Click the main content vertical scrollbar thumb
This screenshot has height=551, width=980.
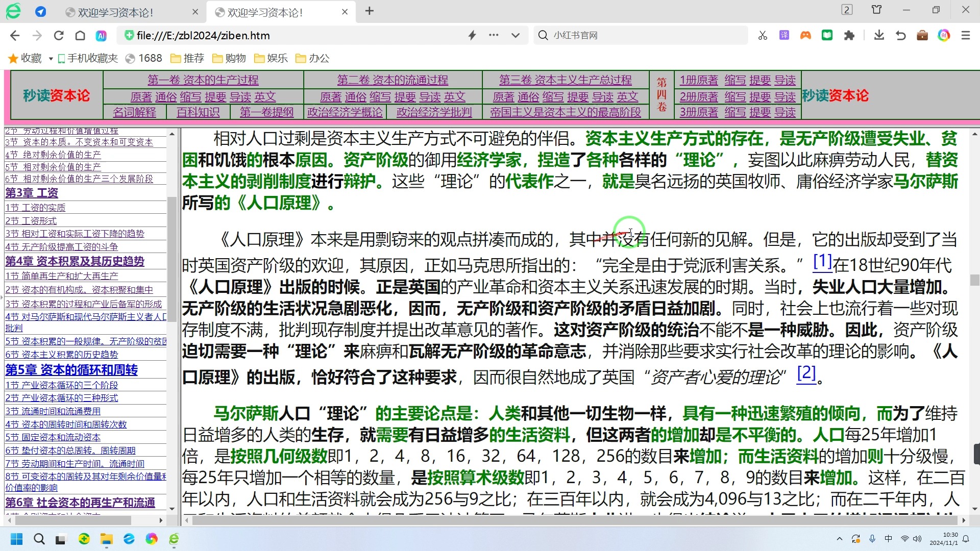(x=975, y=280)
